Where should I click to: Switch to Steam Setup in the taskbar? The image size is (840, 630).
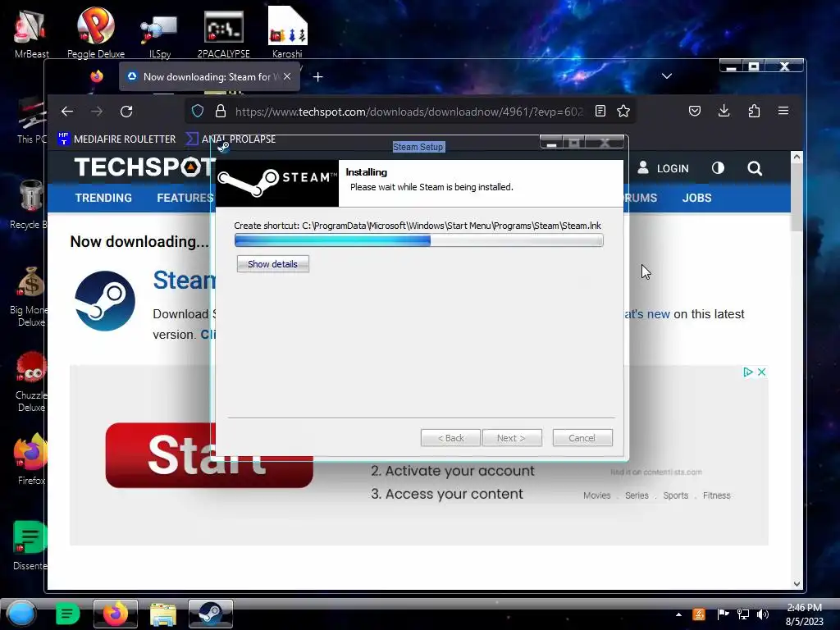[211, 614]
